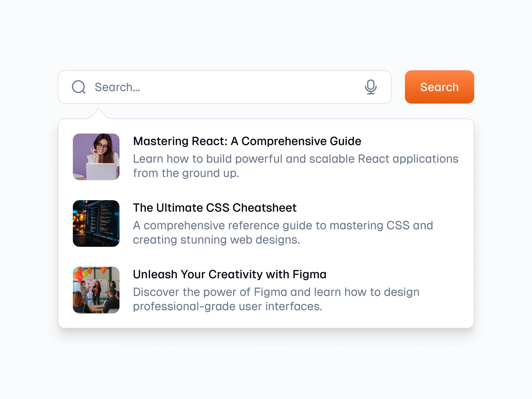This screenshot has height=399, width=532.
Task: Open the woman-with-laptop React thumbnail
Action: [x=96, y=157]
